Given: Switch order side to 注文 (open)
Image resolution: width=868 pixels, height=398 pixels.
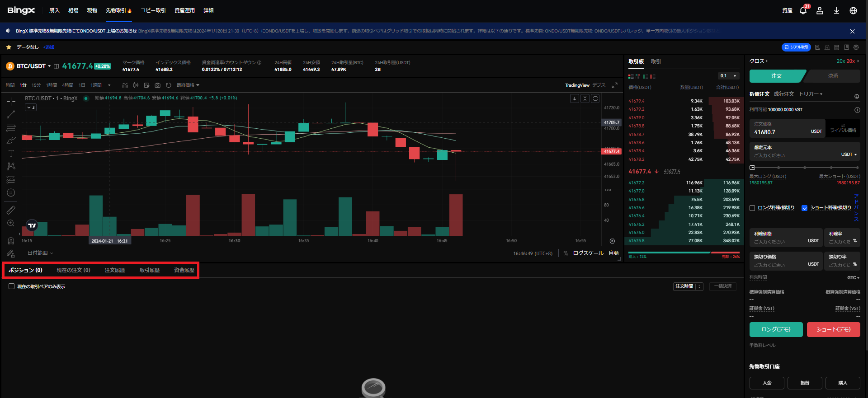Looking at the screenshot, I should point(777,76).
